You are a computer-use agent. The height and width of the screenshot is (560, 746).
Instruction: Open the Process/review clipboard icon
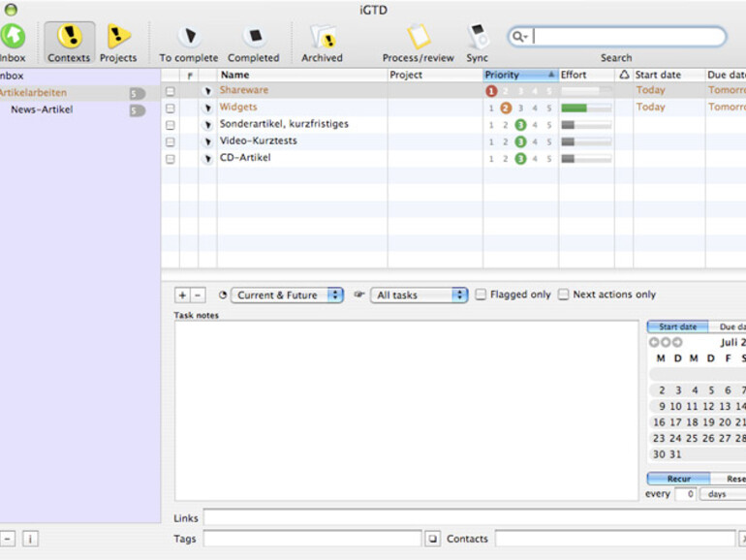coord(419,36)
